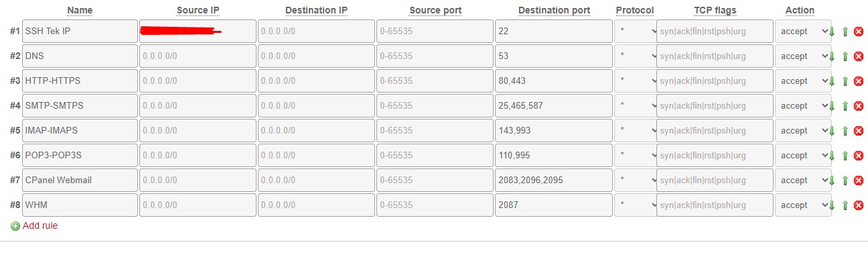Open Action dropdown for WHM rule
868x257 pixels.
pos(803,205)
